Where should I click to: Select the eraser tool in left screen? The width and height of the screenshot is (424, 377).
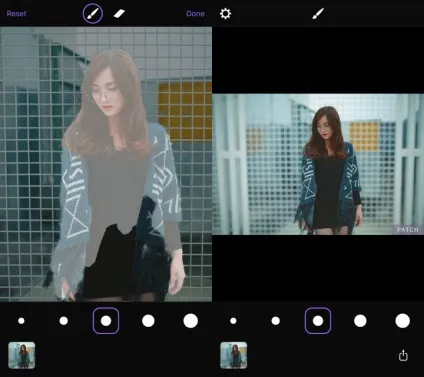119,14
